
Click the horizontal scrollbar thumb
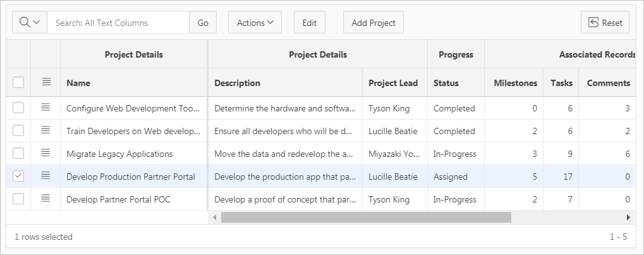point(365,217)
